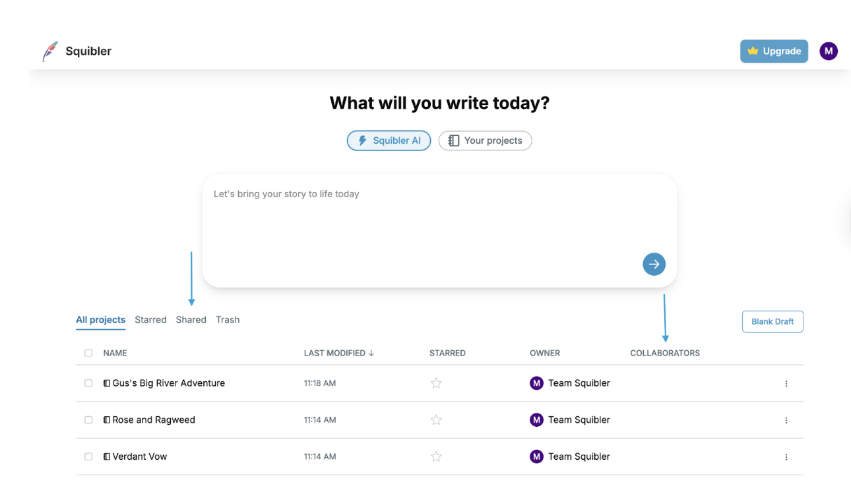
Task: Open options menu for Rose and Ragweed
Action: click(x=786, y=420)
